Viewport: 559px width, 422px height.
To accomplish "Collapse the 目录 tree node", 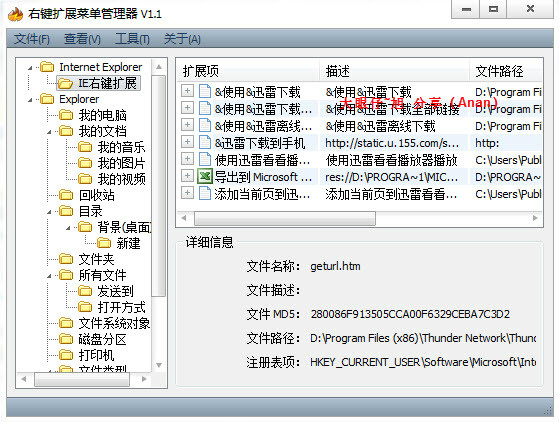I will click(49, 212).
